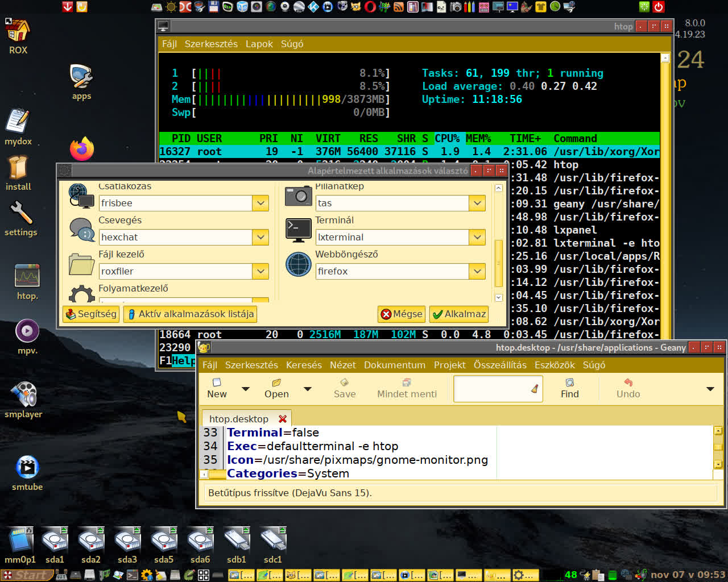Expand the roxfiler file manager dropdown
The image size is (728, 582).
coord(260,271)
